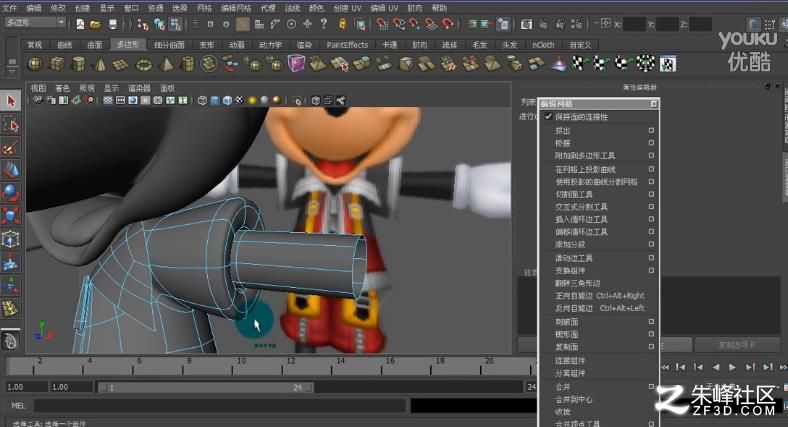
Task: Open option box for 桥接
Action: pos(651,143)
